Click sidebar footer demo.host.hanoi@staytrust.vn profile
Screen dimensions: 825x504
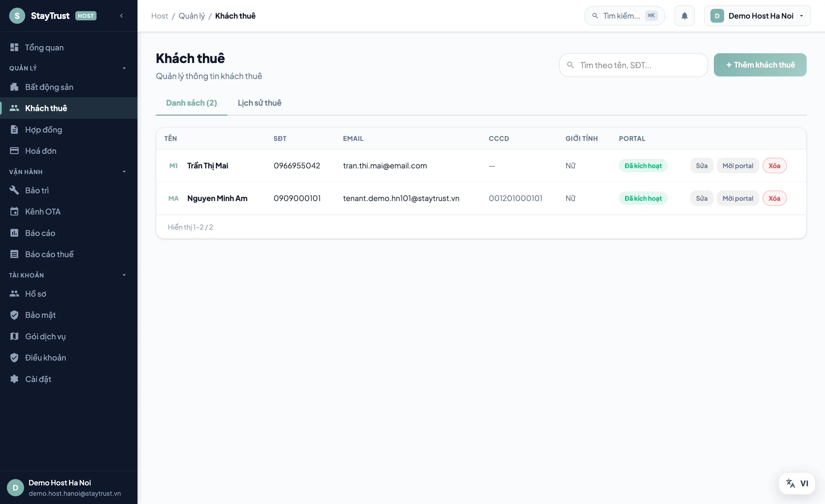(x=69, y=488)
